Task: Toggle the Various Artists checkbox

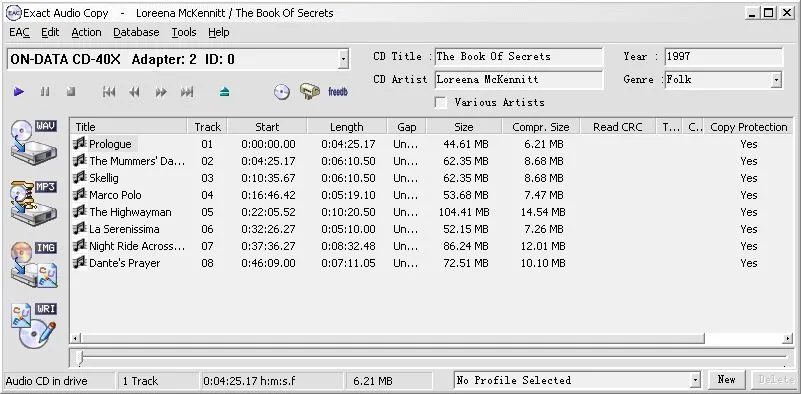Action: (440, 102)
